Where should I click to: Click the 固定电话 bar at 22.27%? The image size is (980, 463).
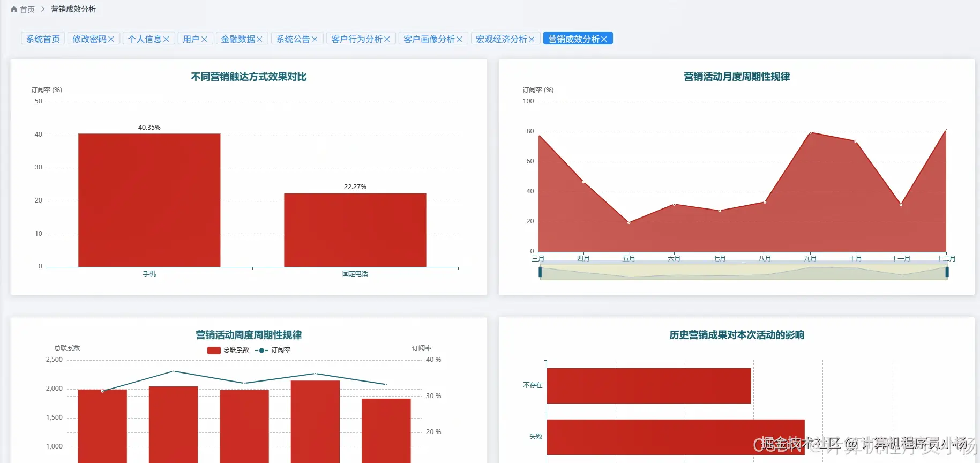pos(355,230)
